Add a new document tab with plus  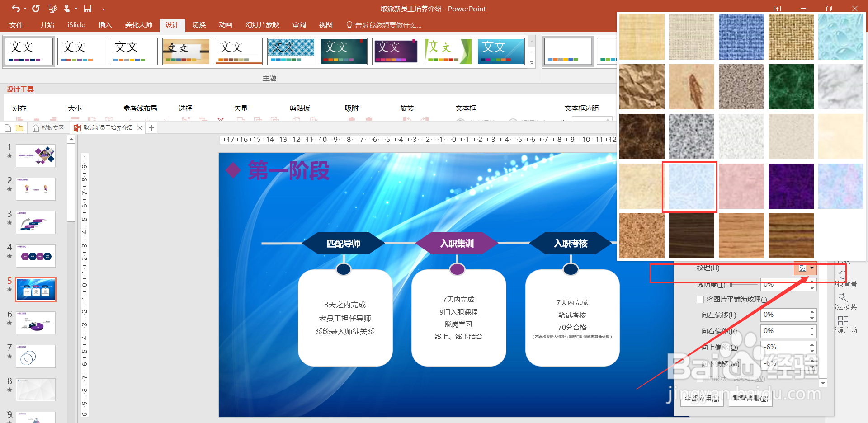(x=151, y=128)
